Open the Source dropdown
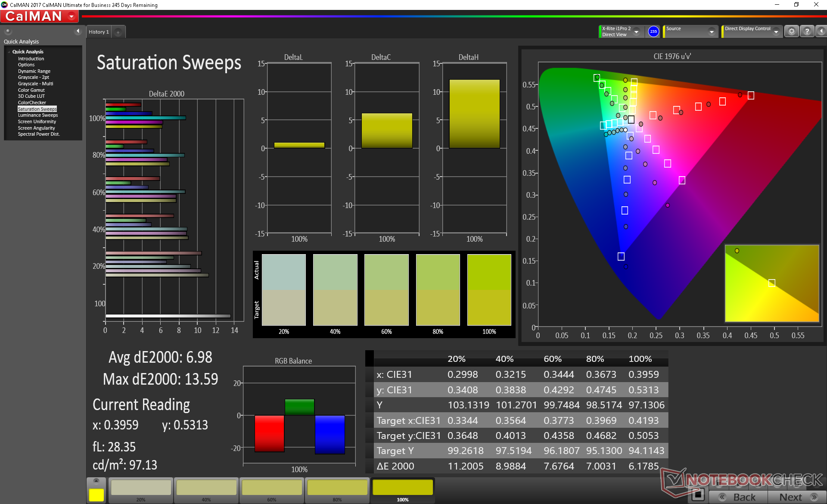Viewport: 827px width, 504px height. click(712, 31)
